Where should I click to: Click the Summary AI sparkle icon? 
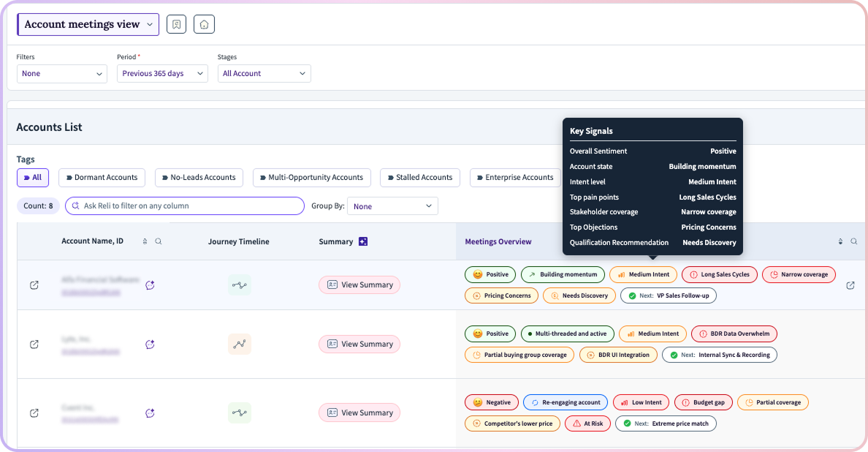[363, 241]
